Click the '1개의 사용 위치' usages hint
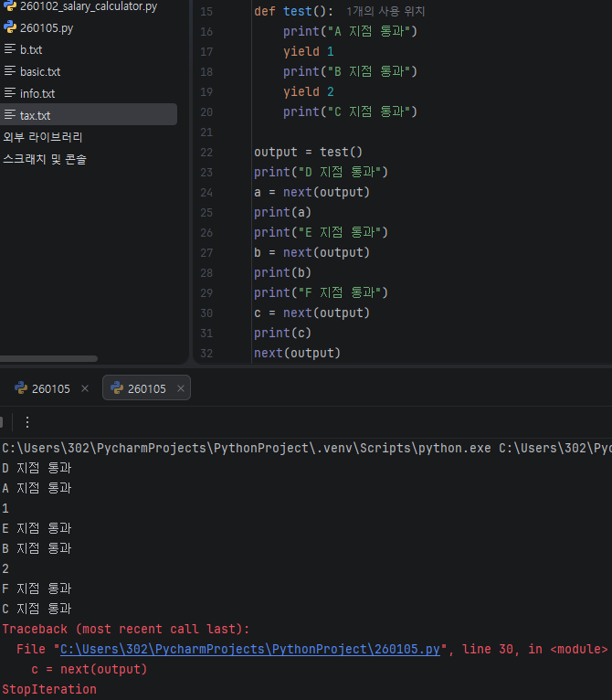This screenshot has height=700, width=612. [x=385, y=11]
